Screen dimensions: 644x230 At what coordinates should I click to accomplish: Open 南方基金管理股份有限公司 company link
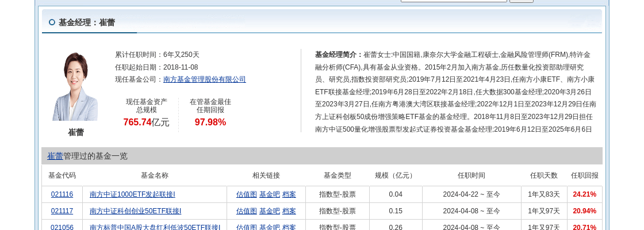(x=205, y=79)
